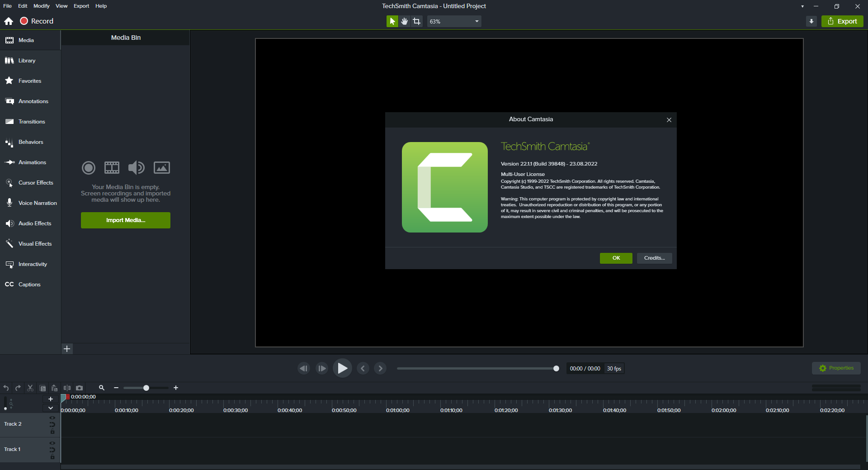Open the File menu

[x=7, y=6]
